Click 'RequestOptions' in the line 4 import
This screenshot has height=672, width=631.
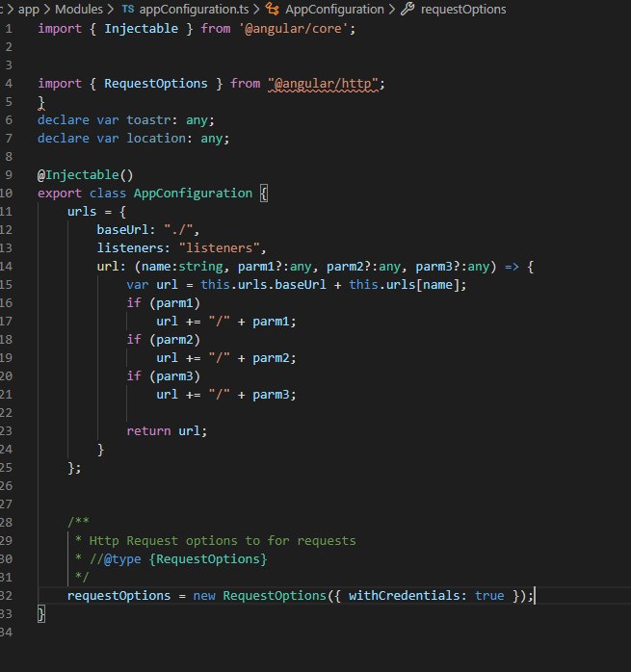tap(156, 84)
